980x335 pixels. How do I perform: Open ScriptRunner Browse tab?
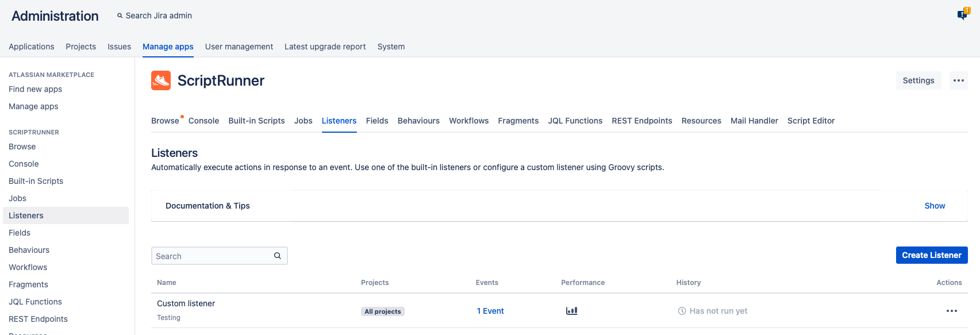click(x=165, y=121)
